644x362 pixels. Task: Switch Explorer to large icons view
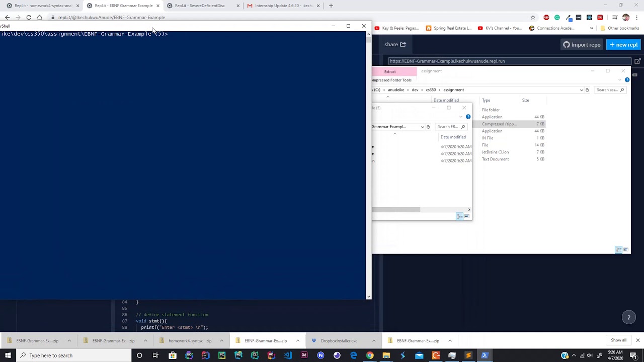point(626,250)
